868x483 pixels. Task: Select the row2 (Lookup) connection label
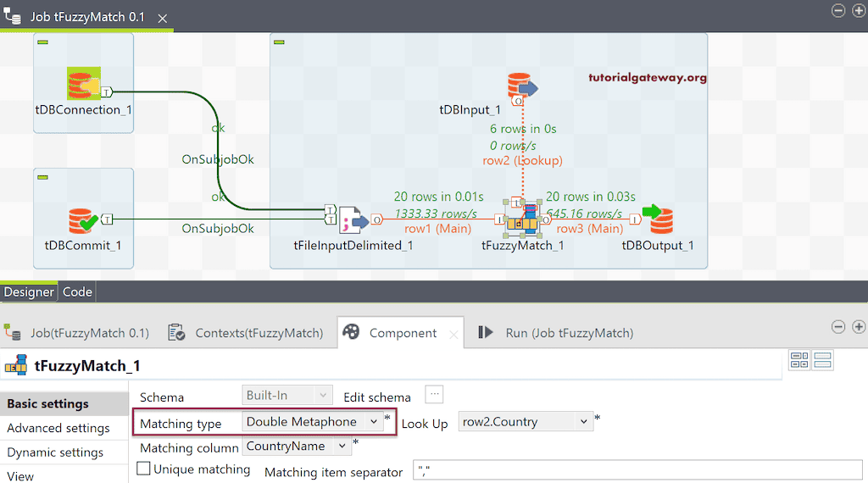pos(522,160)
